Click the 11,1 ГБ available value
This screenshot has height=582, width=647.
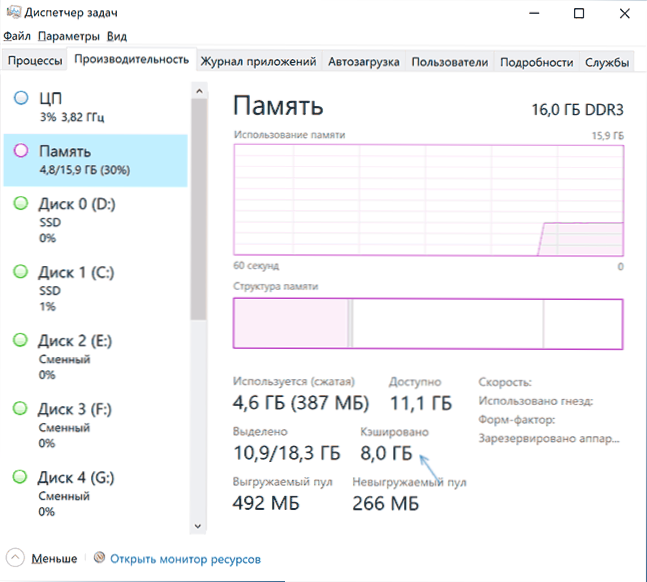[x=421, y=403]
